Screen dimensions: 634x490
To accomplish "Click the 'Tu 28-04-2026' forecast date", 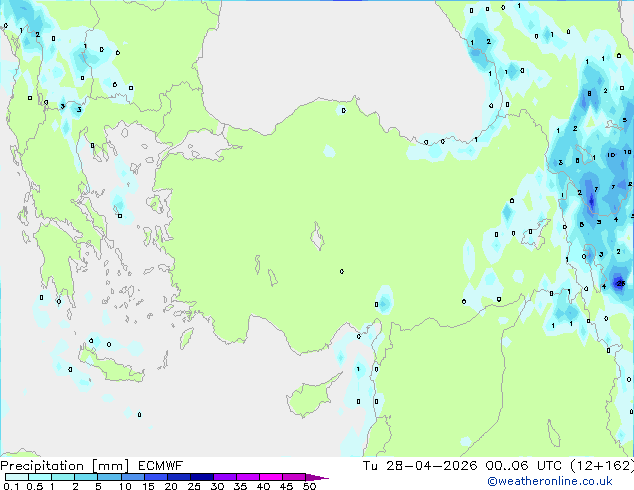I will click(420, 466).
